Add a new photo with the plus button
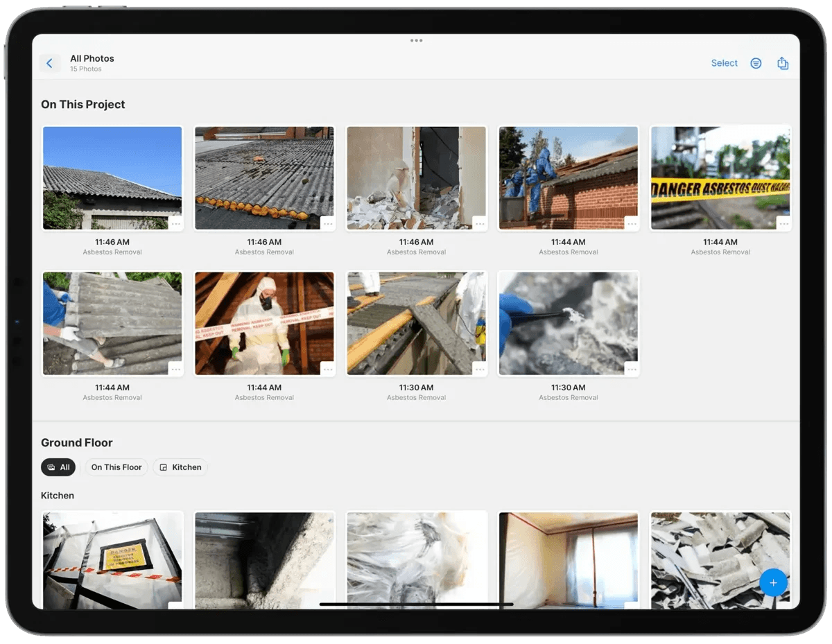 773,583
